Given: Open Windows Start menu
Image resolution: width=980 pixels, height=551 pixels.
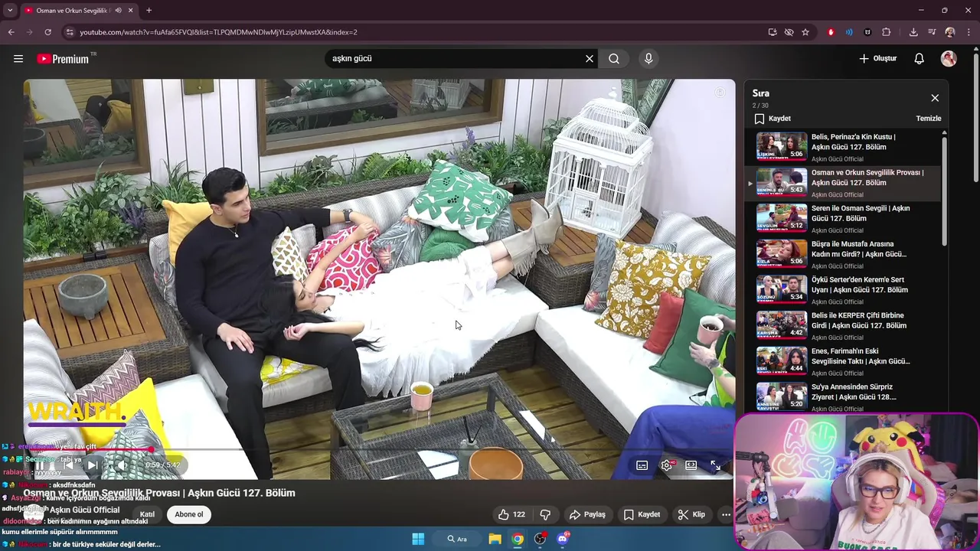Looking at the screenshot, I should [x=418, y=539].
